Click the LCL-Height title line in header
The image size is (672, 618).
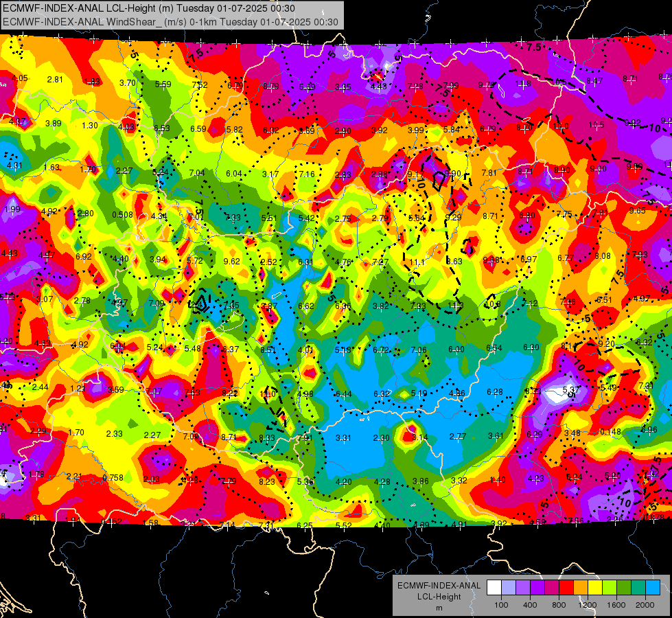point(149,8)
